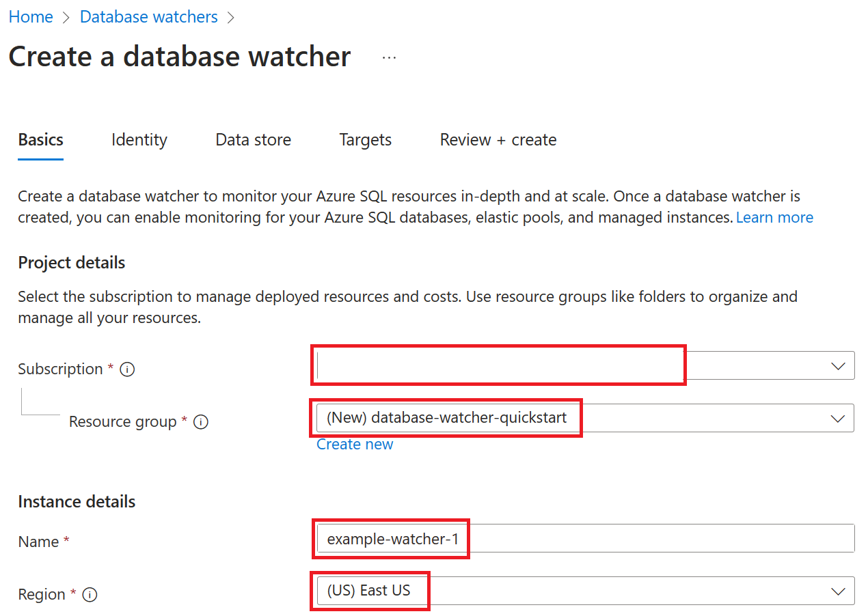Image resolution: width=868 pixels, height=616 pixels.
Task: Switch to the Identity tab
Action: coord(139,140)
